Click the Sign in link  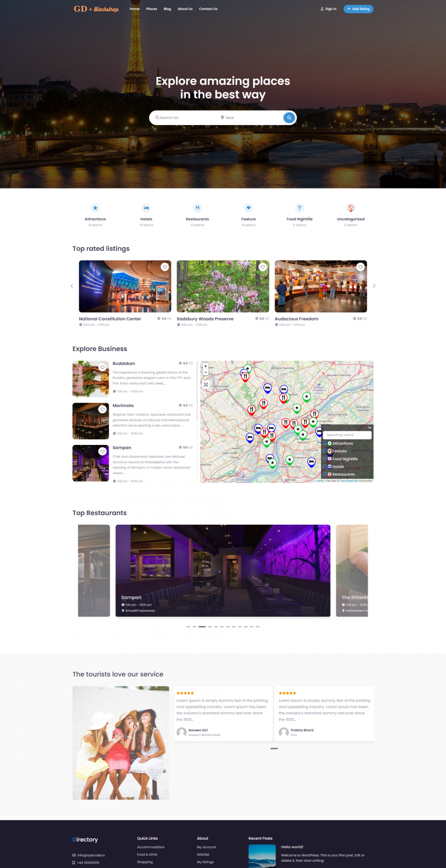click(x=329, y=9)
